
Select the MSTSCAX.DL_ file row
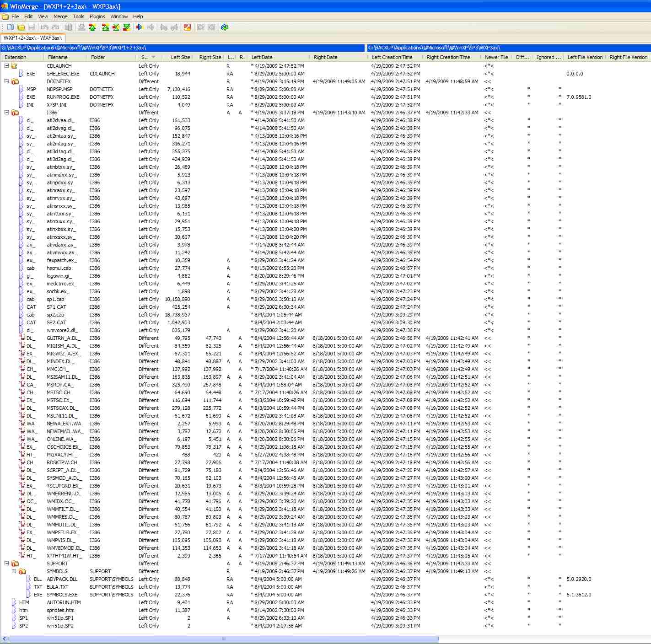pos(325,408)
